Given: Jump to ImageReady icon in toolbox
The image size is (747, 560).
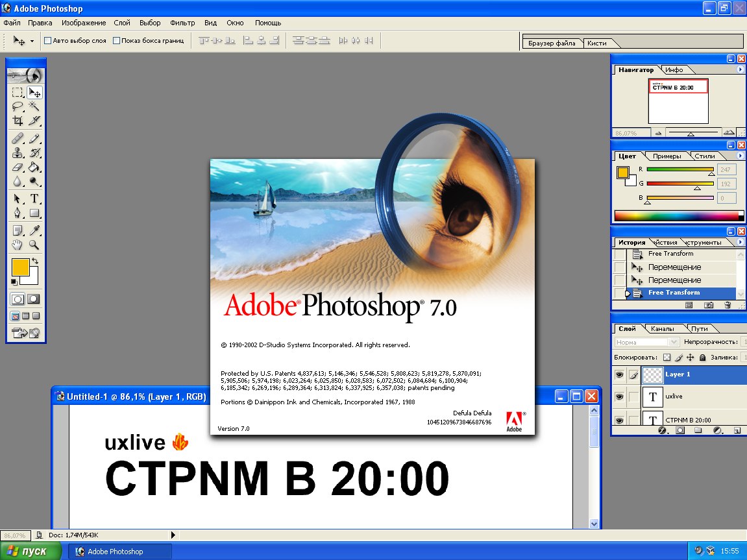Looking at the screenshot, I should click(26, 333).
